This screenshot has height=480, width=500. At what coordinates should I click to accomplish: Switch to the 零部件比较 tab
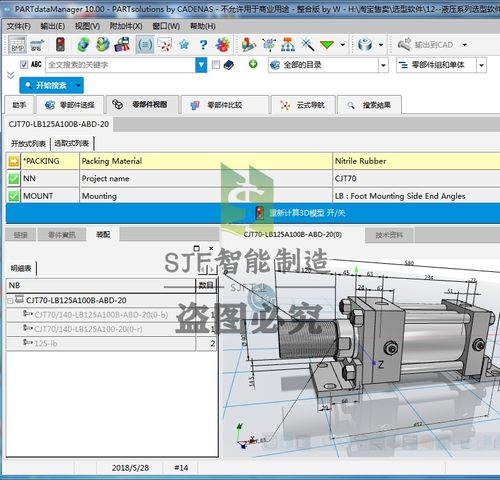[225, 105]
